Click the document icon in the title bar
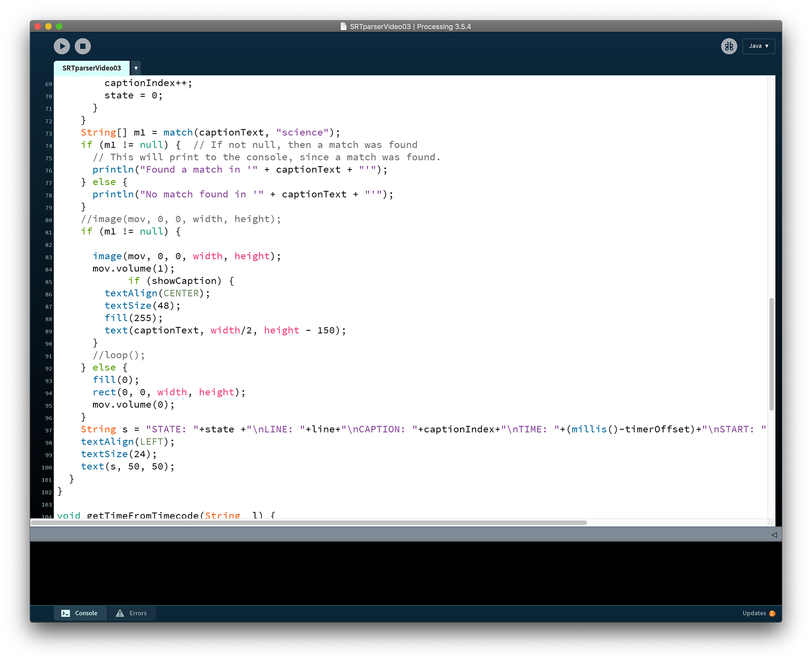Viewport: 812px width, 662px height. click(x=343, y=26)
